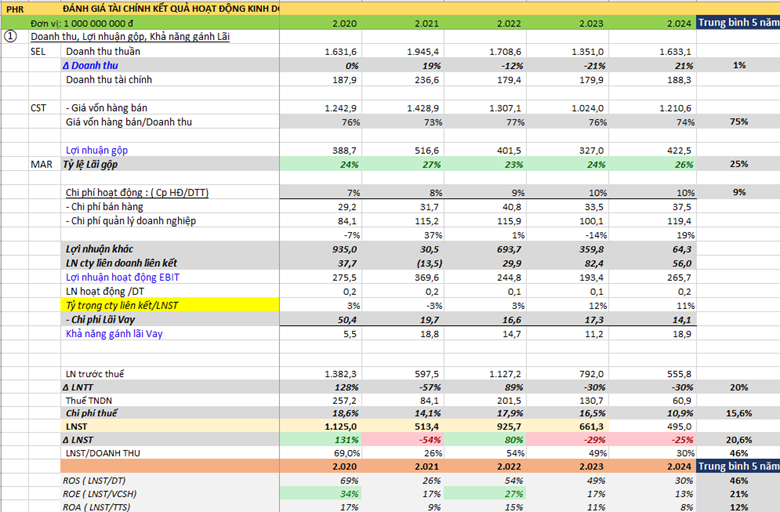Click the 'Doanh thu tài chính' label
Viewport: 780px width, 512px height.
109,80
